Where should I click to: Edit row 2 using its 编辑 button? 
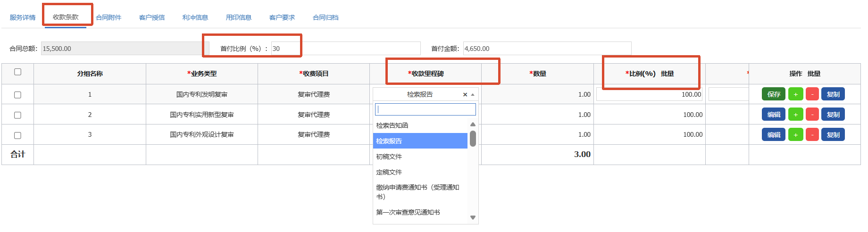pos(774,115)
